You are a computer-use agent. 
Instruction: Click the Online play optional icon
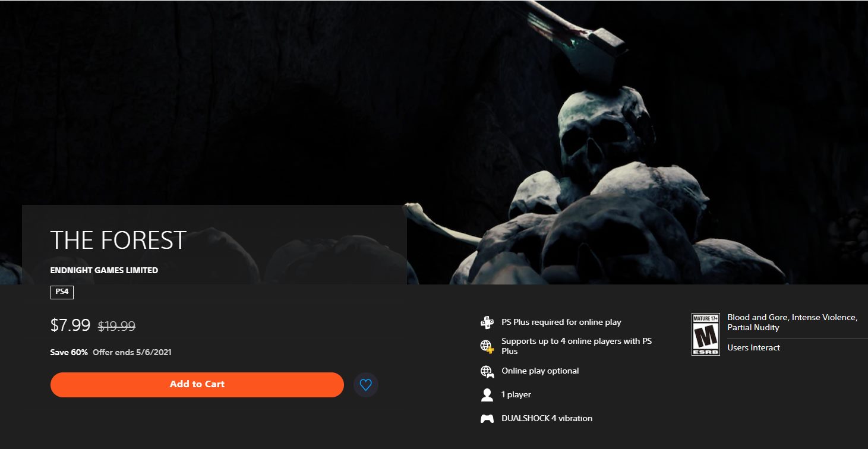tap(487, 371)
